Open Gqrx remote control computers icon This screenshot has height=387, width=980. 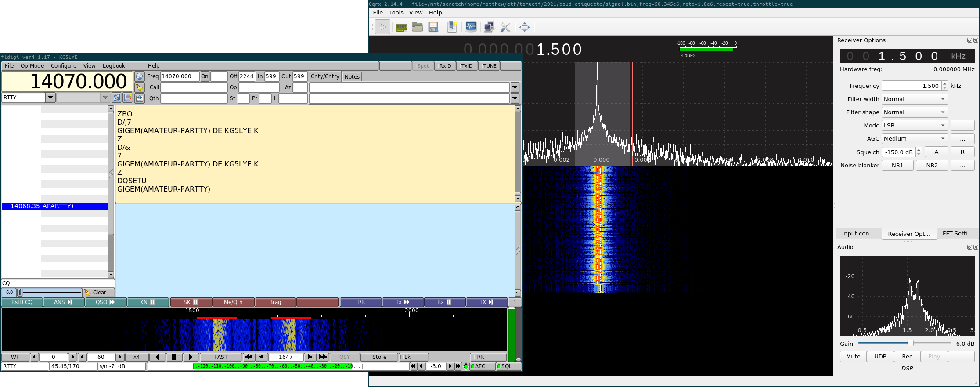tap(489, 27)
